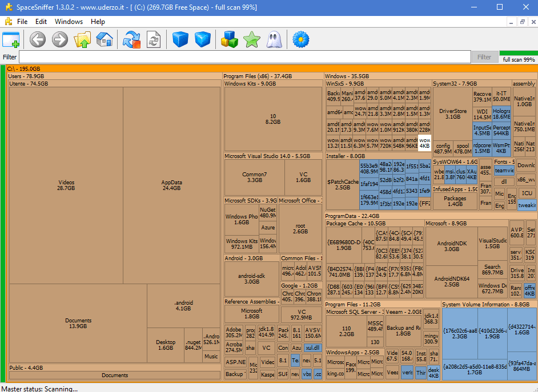This screenshot has width=538, height=392.
Task: Select the AppData 24.4GB block
Action: (x=171, y=185)
